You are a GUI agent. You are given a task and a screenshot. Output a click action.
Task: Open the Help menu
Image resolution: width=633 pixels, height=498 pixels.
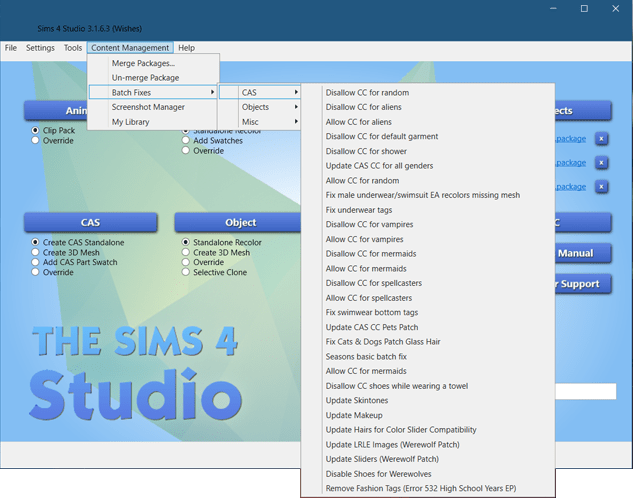click(187, 48)
